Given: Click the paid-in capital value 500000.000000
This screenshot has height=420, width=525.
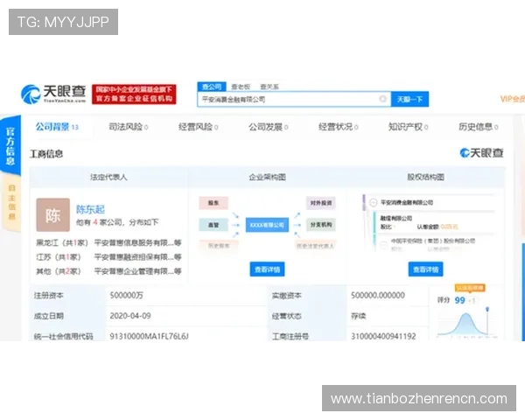Looking at the screenshot, I should pyautogui.click(x=378, y=295).
